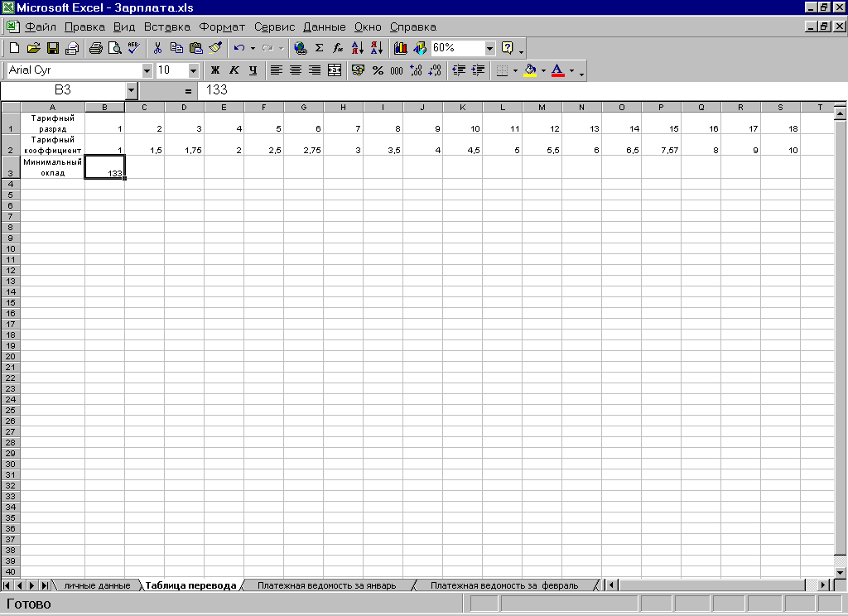Open the undo history dropdown arrow

(253, 48)
